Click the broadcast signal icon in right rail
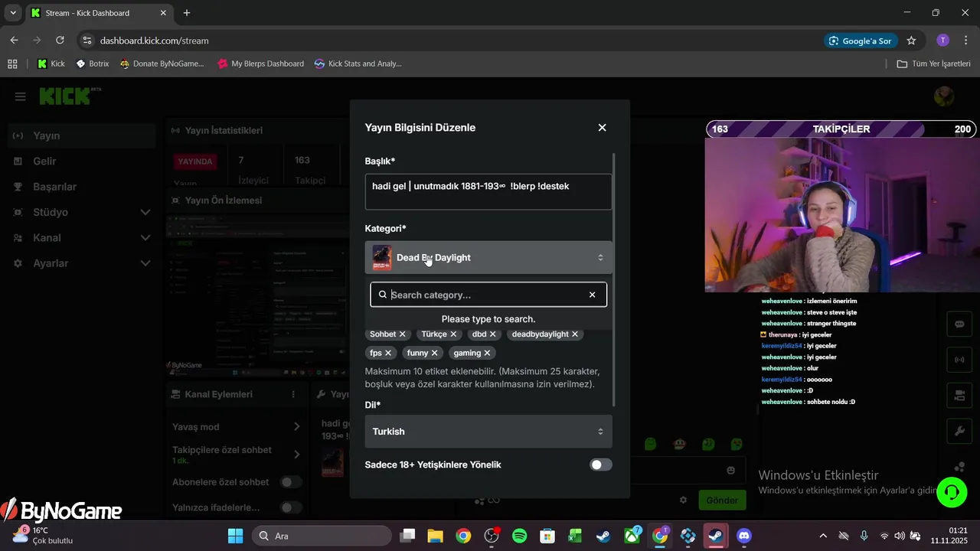 [x=959, y=359]
